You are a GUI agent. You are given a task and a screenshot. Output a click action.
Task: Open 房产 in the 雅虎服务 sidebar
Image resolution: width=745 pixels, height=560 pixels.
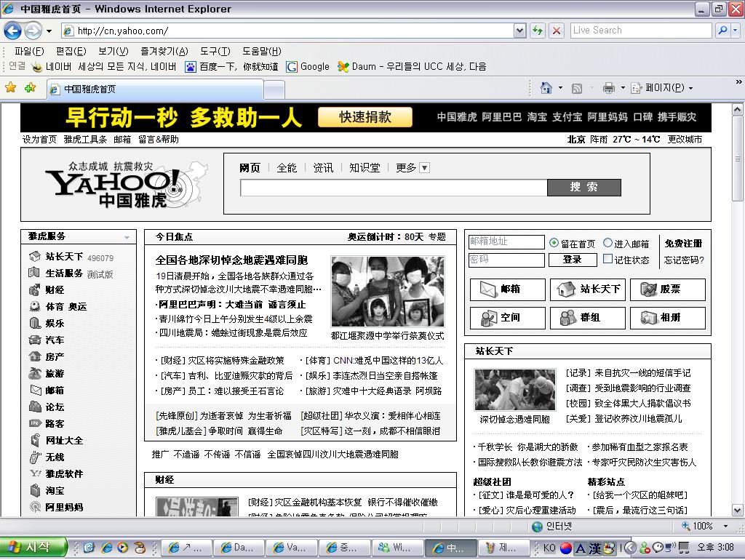(x=55, y=356)
